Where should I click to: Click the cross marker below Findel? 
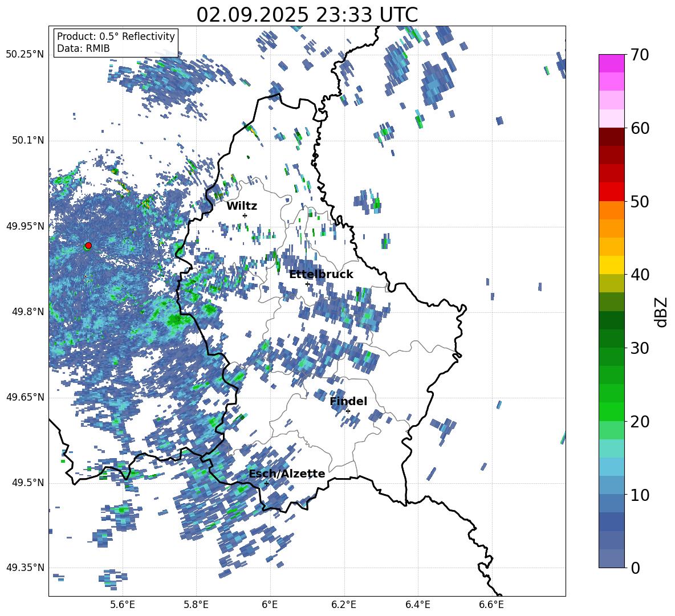348,411
